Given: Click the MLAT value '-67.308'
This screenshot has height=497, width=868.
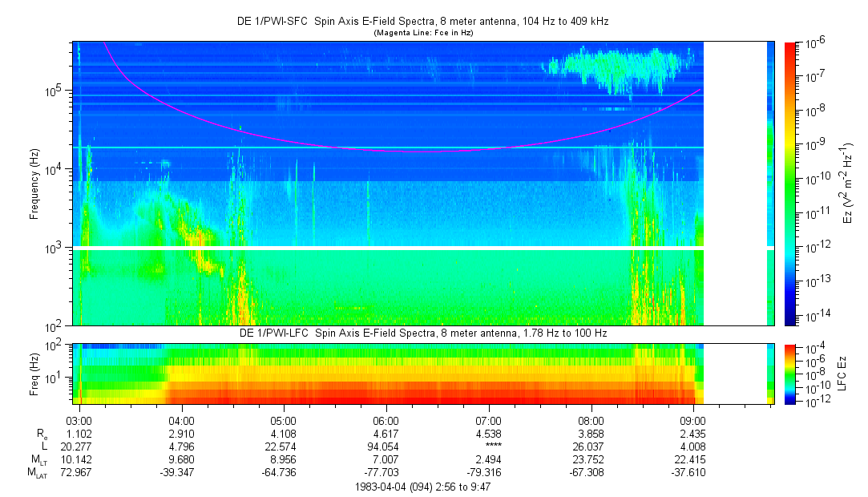Looking at the screenshot, I should pos(588,472).
